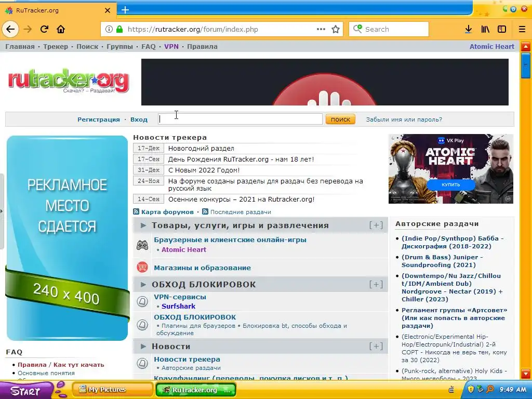The width and height of the screenshot is (532, 399).
Task: Open the browser home page icon
Action: point(61,29)
